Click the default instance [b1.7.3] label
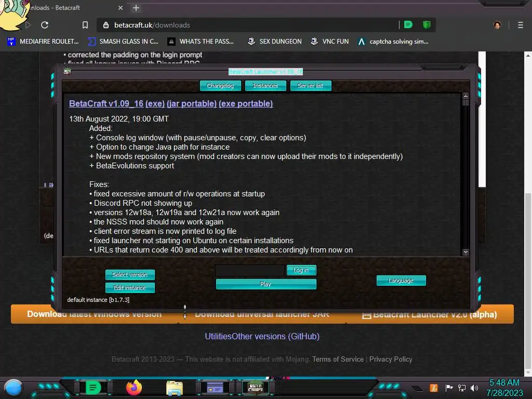This screenshot has height=399, width=532. (x=98, y=300)
